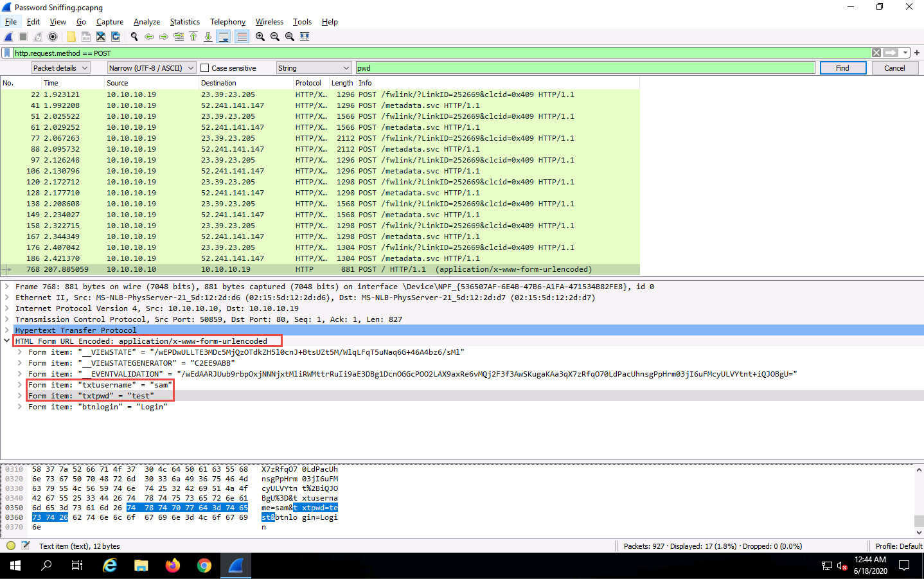The image size is (924, 579).
Task: Click the Find a packet magnifier icon
Action: [134, 37]
